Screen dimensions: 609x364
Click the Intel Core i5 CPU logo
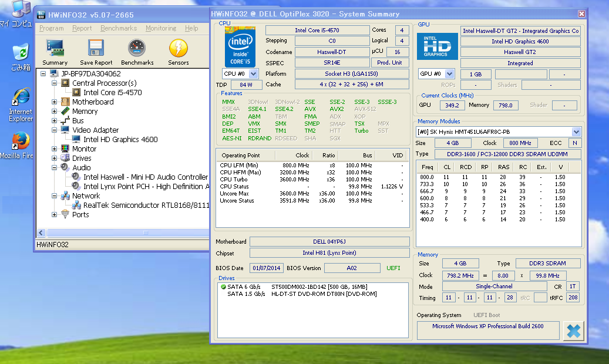tap(240, 46)
